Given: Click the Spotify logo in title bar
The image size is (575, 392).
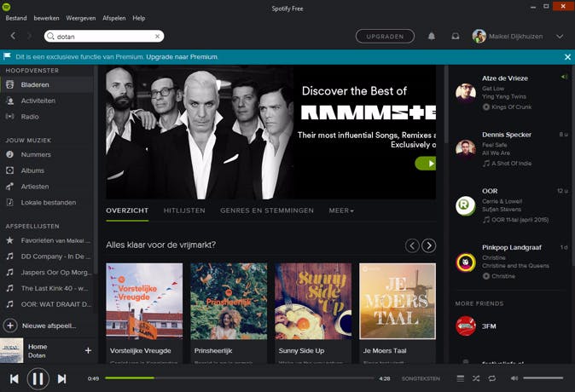Looking at the screenshot, I should 6,7.
